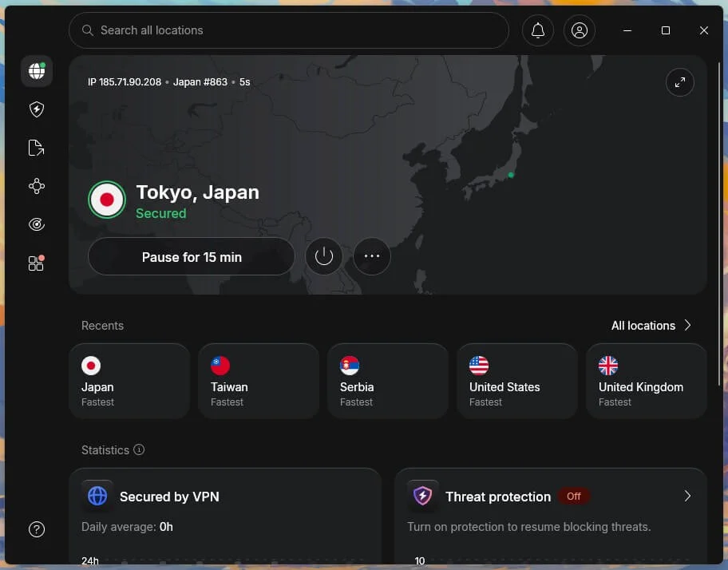This screenshot has width=728, height=570.
Task: Click the Threat protection shield icon in card
Action: 423,496
